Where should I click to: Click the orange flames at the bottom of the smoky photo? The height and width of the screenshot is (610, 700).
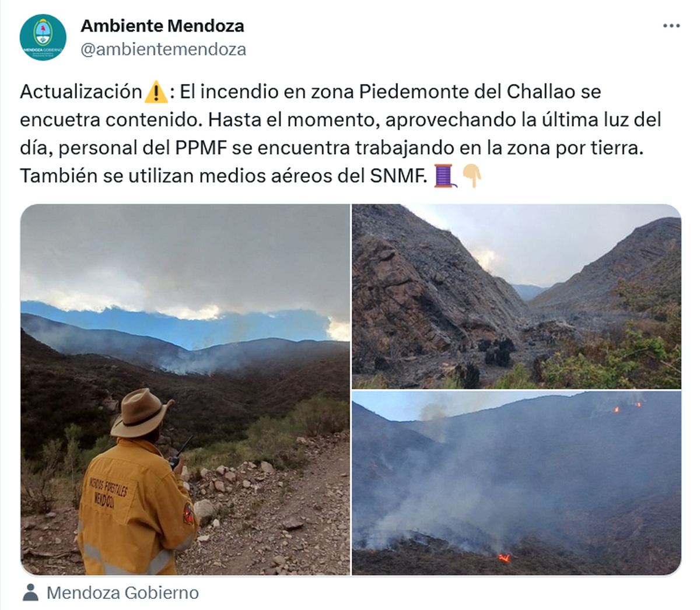click(504, 558)
